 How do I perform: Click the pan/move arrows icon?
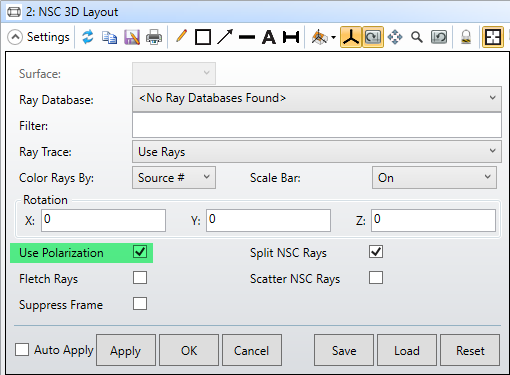click(395, 37)
